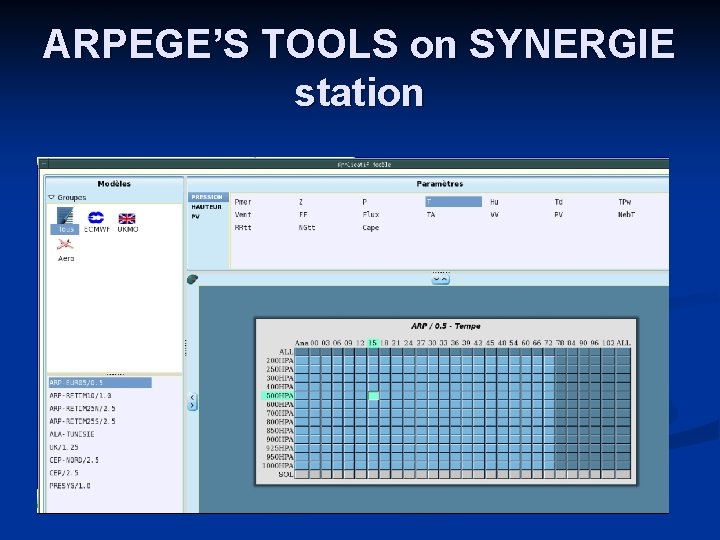Select model CEP/2.5
Viewport: 720px width, 540px height.
(x=64, y=472)
